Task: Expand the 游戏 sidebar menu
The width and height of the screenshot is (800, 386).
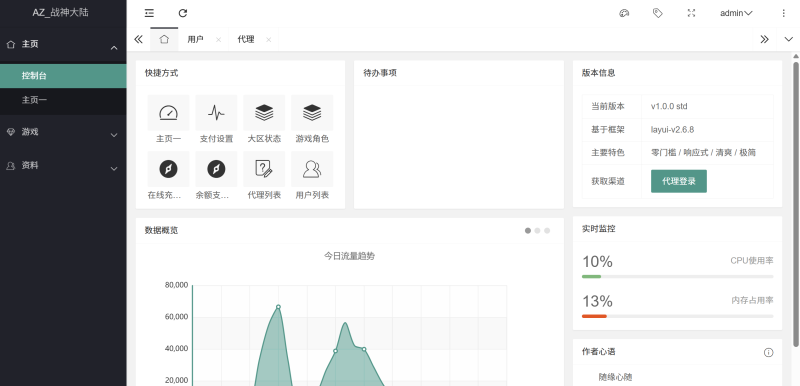Action: (63, 132)
